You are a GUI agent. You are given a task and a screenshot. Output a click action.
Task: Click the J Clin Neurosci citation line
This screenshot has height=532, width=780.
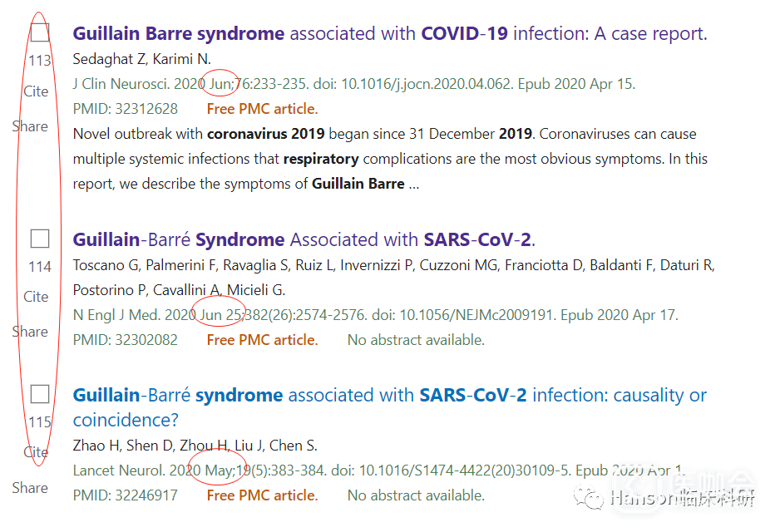pyautogui.click(x=353, y=84)
